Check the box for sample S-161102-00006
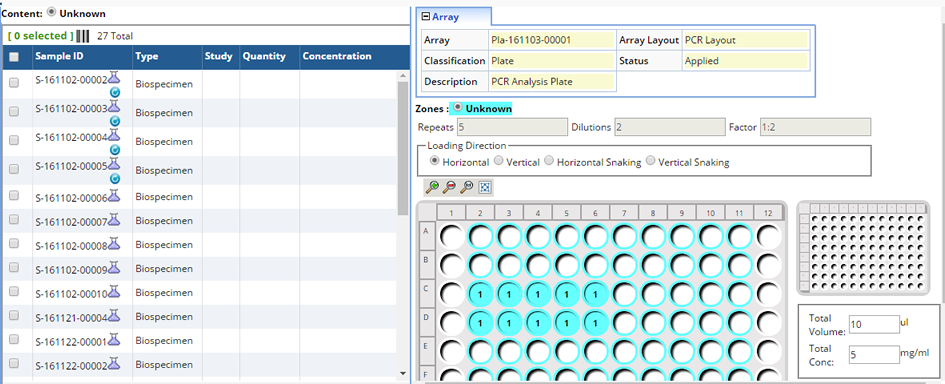Image resolution: width=945 pixels, height=384 pixels. point(14,195)
